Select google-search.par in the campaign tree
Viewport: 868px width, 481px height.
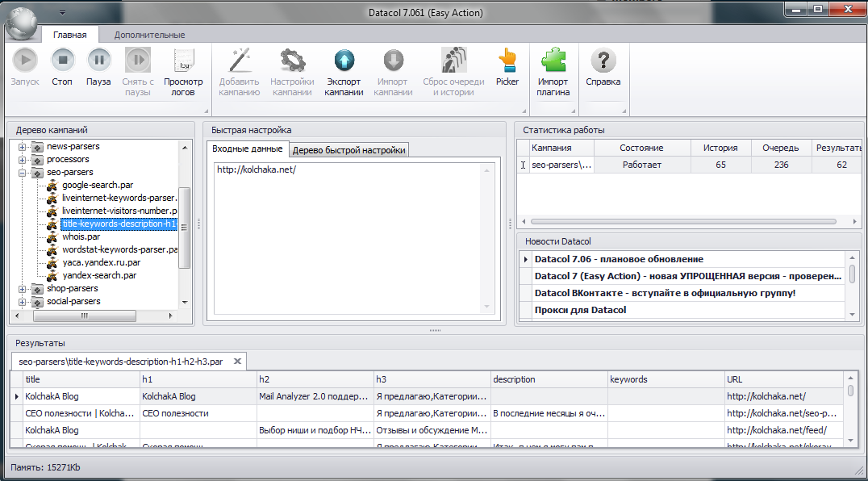[x=98, y=185]
